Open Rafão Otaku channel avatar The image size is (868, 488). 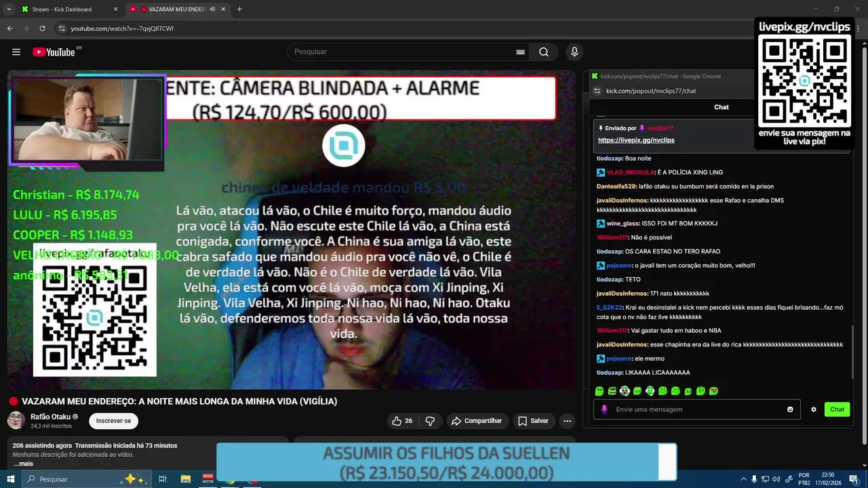click(16, 420)
